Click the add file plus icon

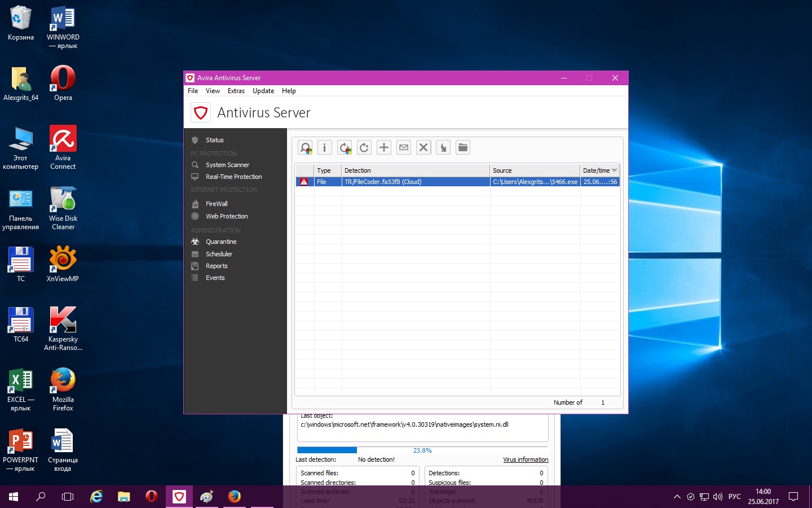pos(384,148)
